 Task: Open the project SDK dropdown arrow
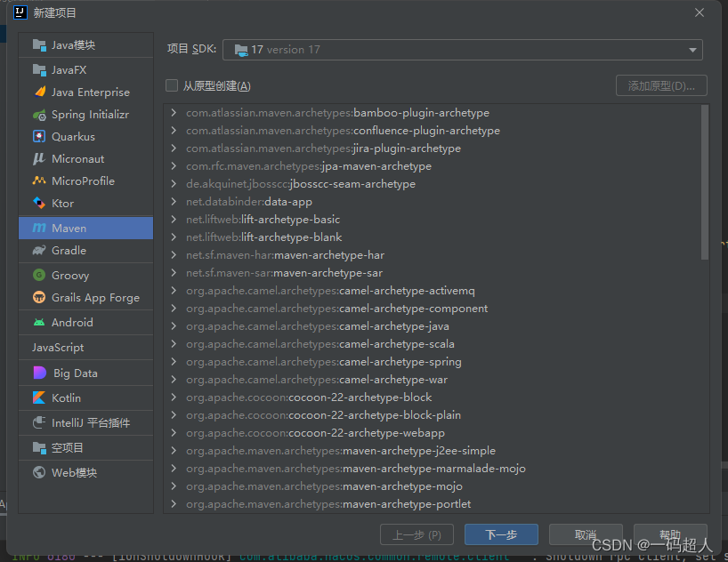tap(692, 50)
